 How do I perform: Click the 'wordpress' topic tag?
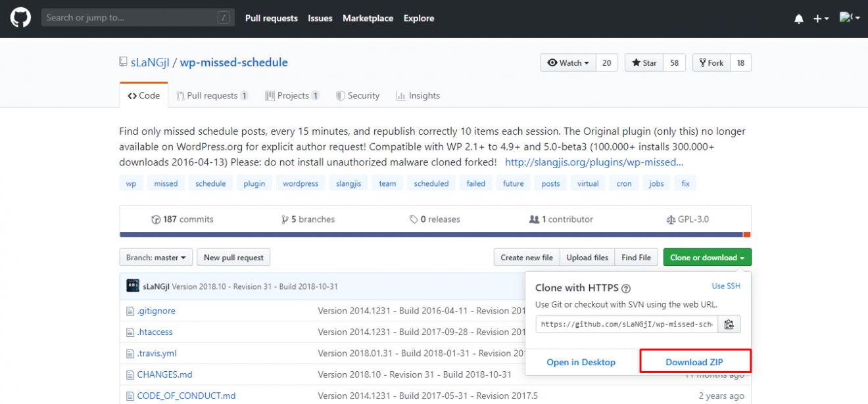tap(301, 183)
